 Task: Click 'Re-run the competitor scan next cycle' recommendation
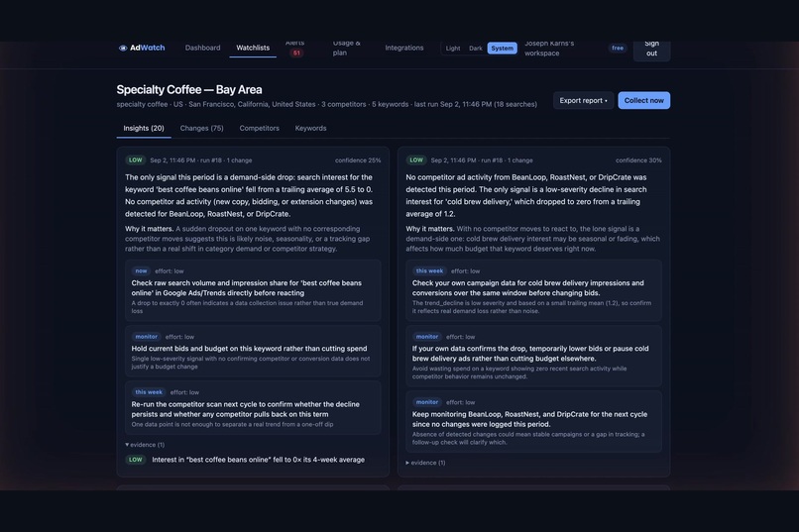click(246, 409)
